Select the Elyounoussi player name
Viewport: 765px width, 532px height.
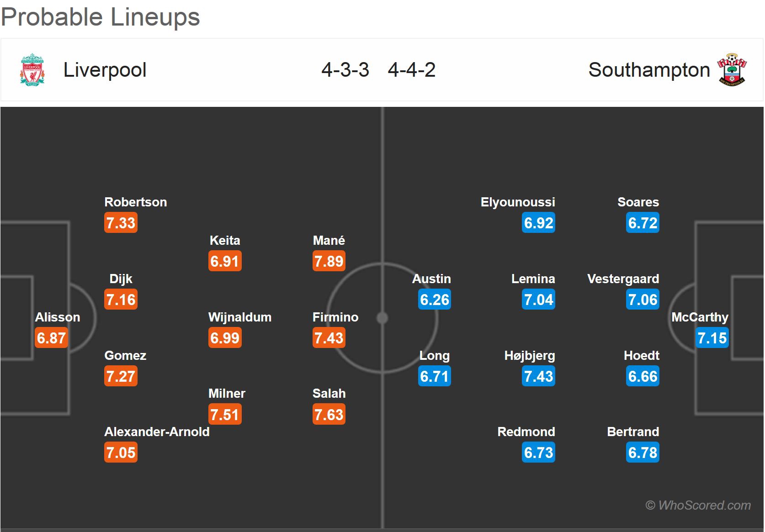(517, 202)
